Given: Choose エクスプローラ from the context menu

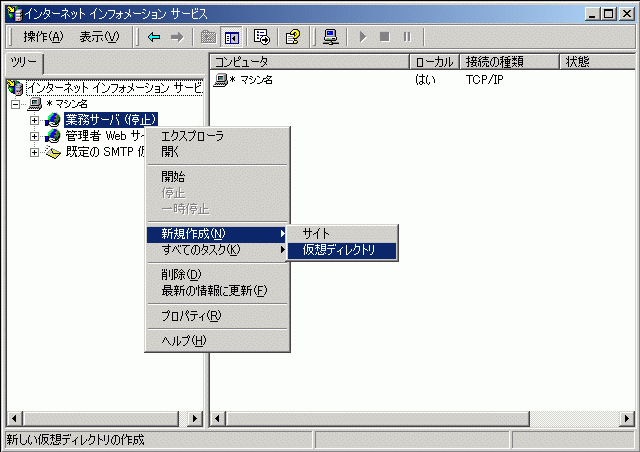Looking at the screenshot, I should (218, 136).
